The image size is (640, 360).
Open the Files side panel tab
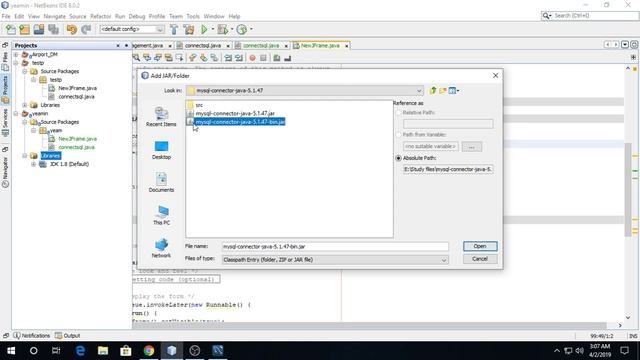[x=5, y=60]
